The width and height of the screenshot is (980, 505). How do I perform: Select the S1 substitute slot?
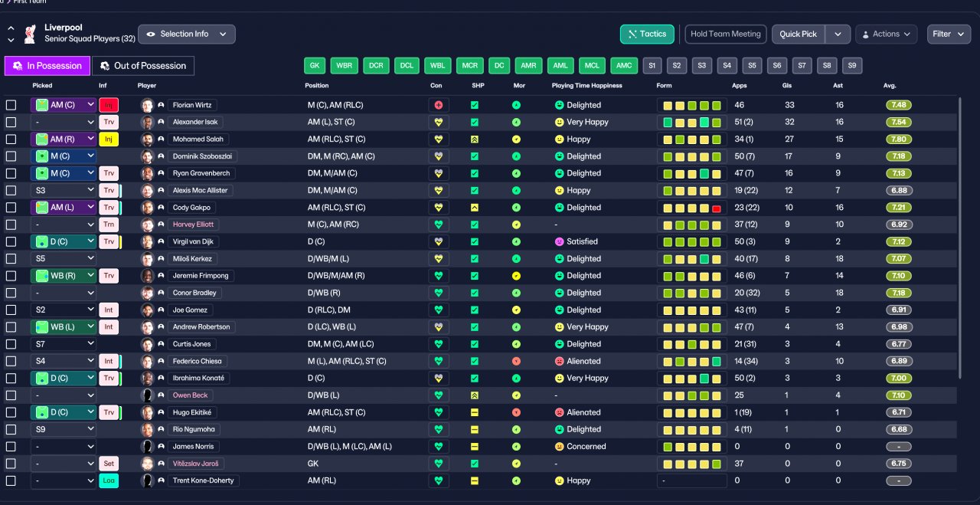[x=652, y=66]
